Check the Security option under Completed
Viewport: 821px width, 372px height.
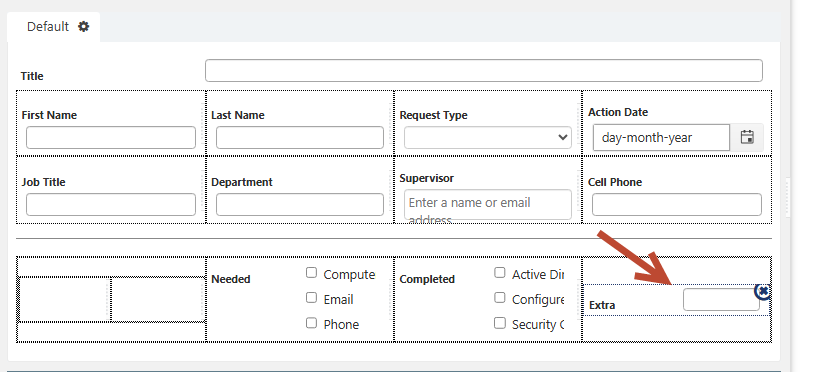click(500, 323)
